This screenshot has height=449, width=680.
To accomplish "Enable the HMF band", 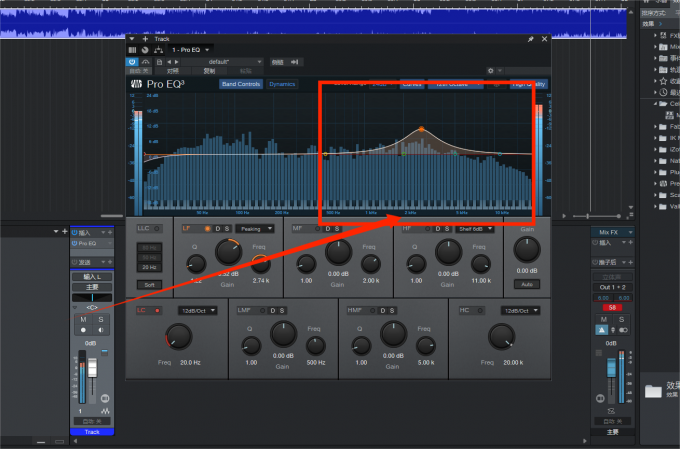I will pyautogui.click(x=372, y=310).
